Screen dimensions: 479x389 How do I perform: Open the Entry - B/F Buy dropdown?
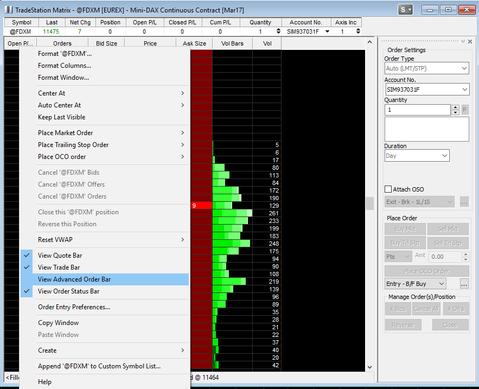[415, 284]
